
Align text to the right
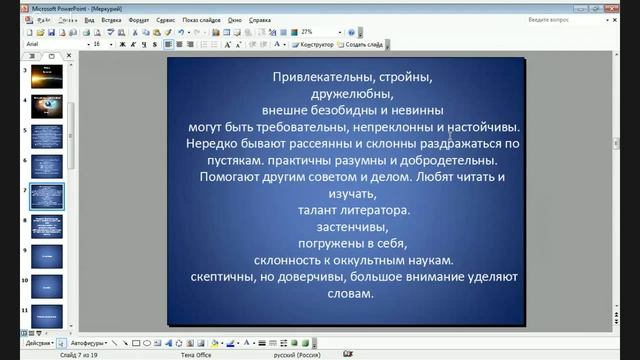190,44
